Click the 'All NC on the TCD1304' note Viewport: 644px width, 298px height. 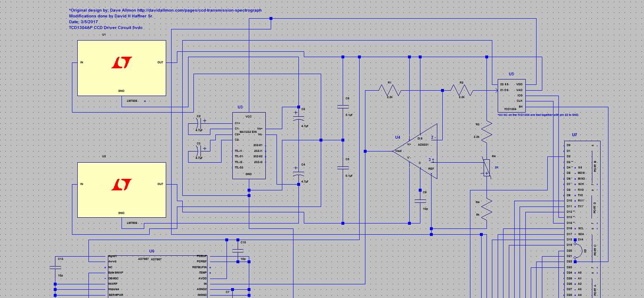539,115
